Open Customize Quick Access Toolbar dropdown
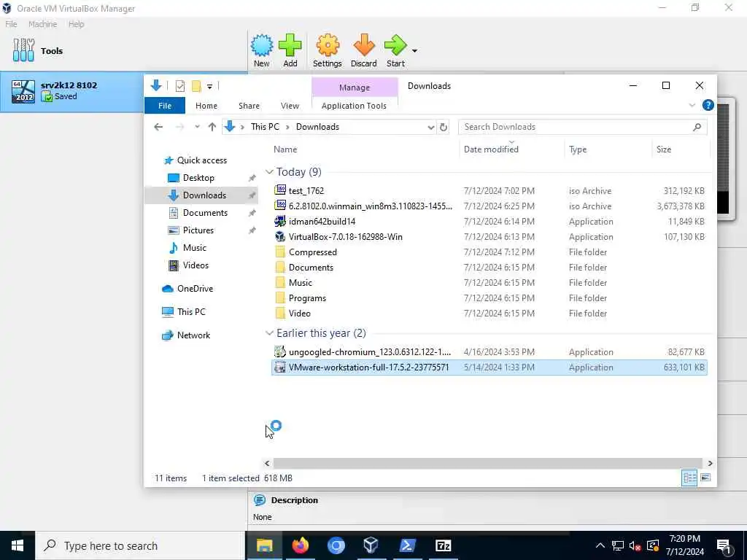This screenshot has height=560, width=747. (209, 86)
